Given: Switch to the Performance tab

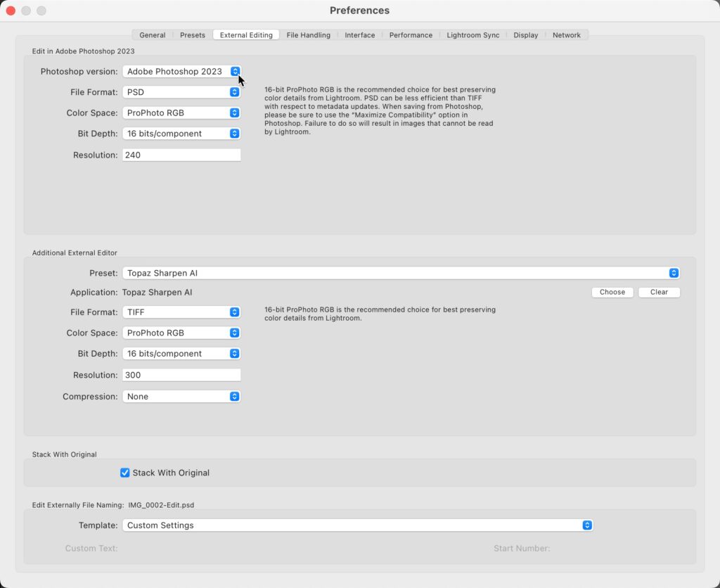Looking at the screenshot, I should click(411, 35).
